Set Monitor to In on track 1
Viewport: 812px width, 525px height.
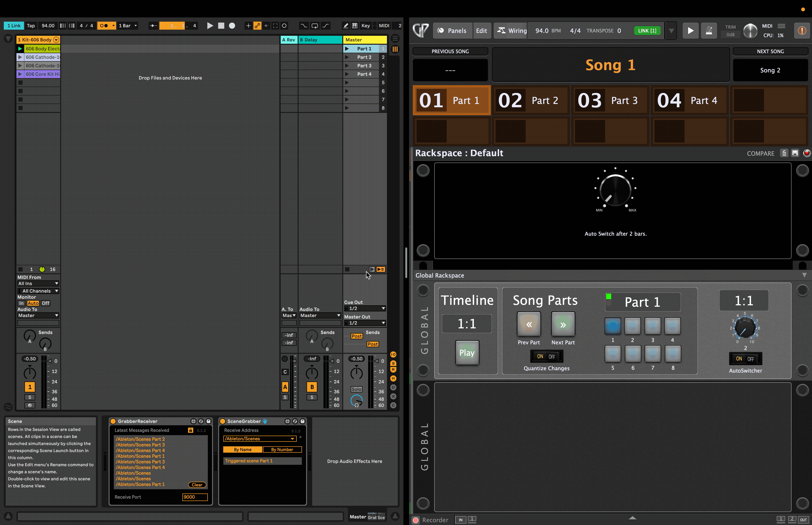pyautogui.click(x=21, y=303)
